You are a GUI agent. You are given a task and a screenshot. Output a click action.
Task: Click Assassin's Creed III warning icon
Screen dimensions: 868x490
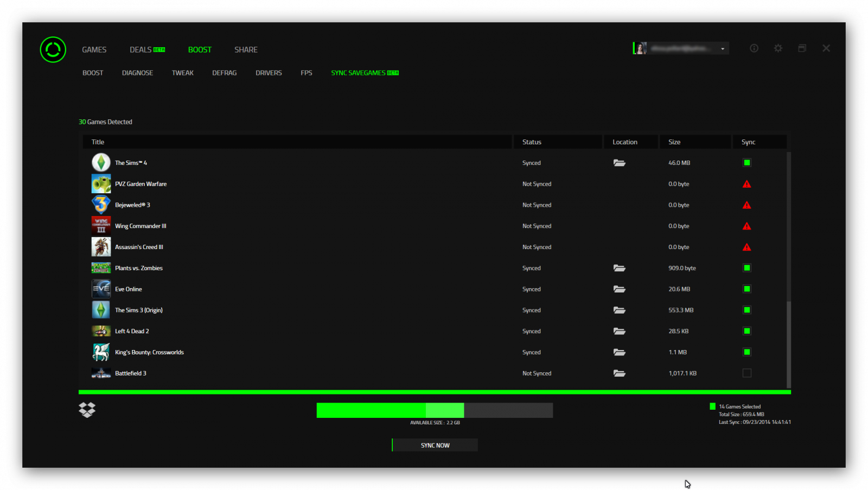point(747,247)
